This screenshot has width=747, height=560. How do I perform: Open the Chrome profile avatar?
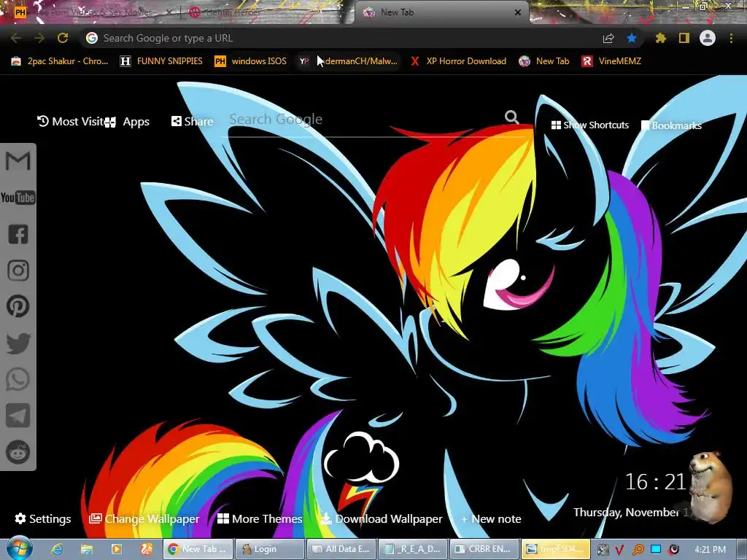pyautogui.click(x=708, y=38)
